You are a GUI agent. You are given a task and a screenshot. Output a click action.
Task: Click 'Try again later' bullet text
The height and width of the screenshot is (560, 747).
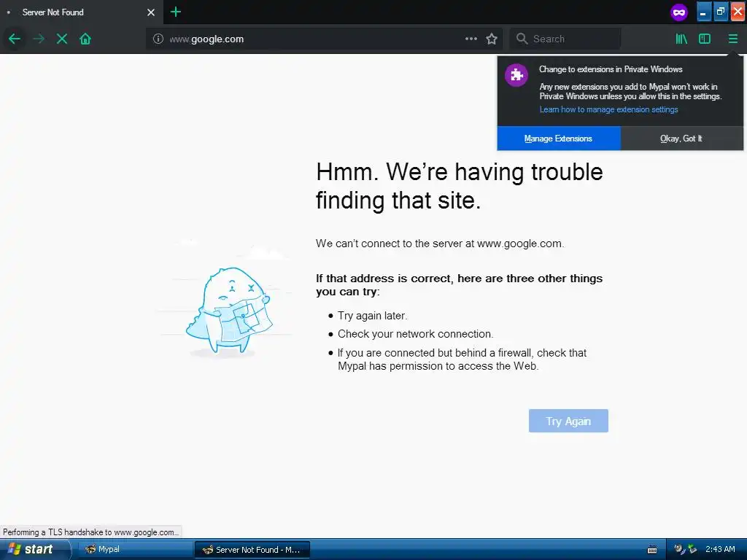(373, 316)
